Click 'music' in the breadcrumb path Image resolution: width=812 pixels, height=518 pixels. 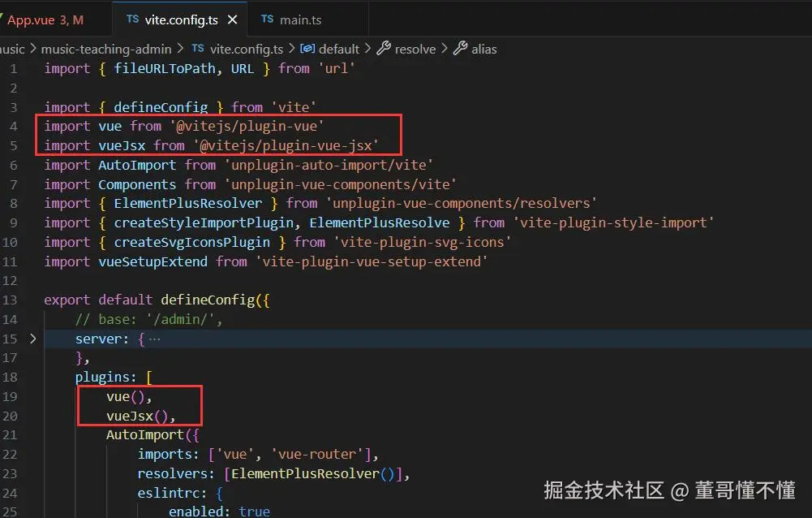pyautogui.click(x=11, y=49)
